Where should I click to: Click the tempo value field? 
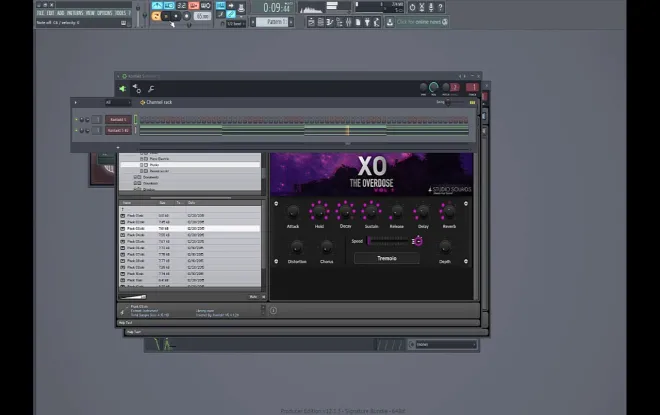[202, 16]
